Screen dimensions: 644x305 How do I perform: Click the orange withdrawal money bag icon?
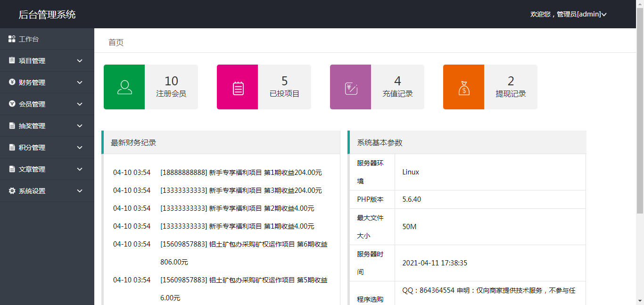coord(464,88)
